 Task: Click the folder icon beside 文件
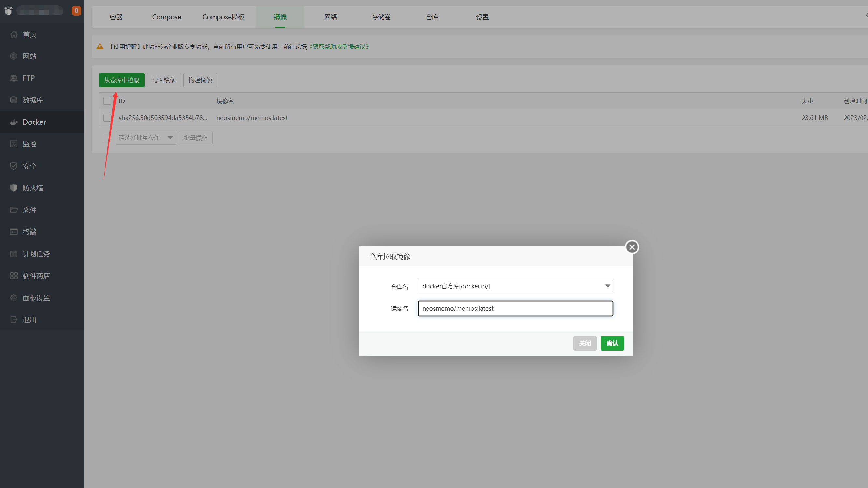(x=13, y=210)
